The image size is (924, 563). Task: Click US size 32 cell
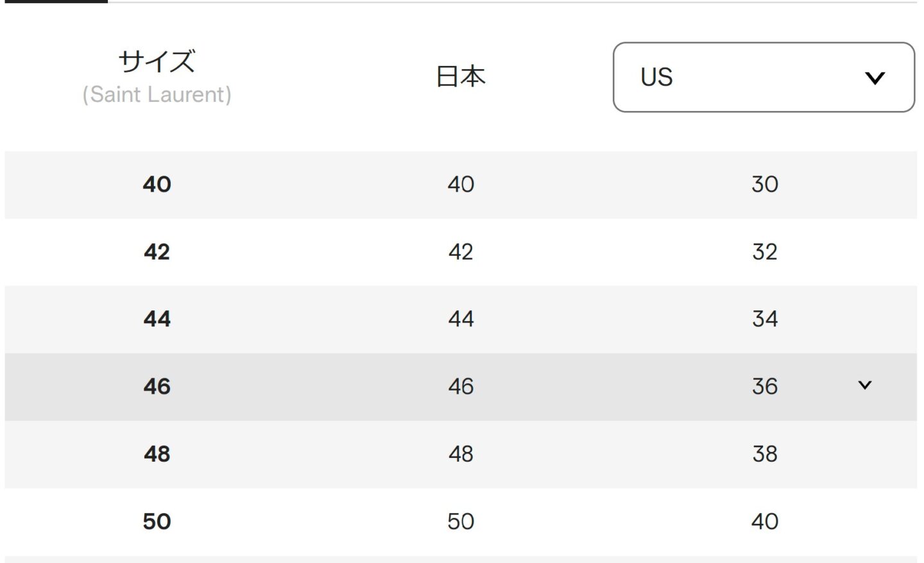tap(764, 252)
